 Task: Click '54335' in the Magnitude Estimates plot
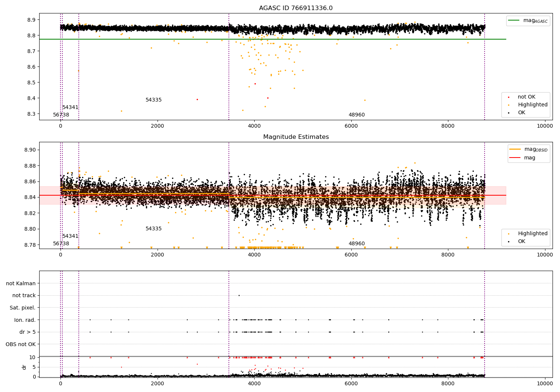pyautogui.click(x=153, y=229)
